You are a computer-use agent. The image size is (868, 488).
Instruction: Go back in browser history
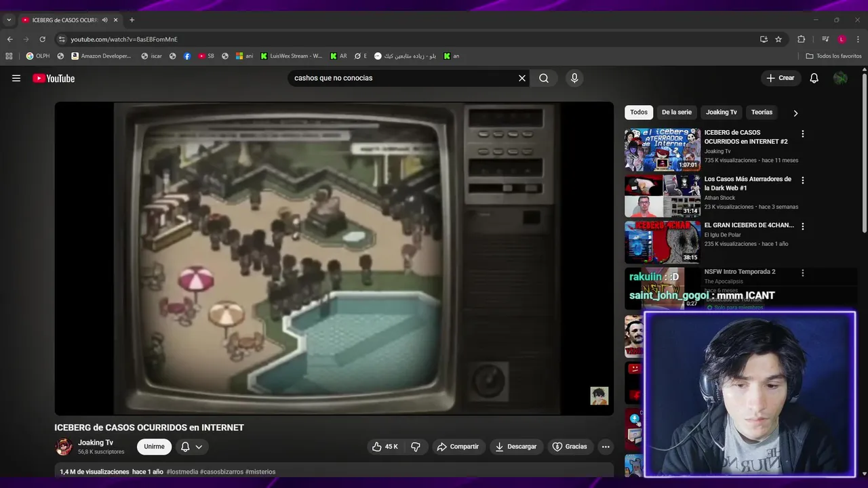click(9, 39)
